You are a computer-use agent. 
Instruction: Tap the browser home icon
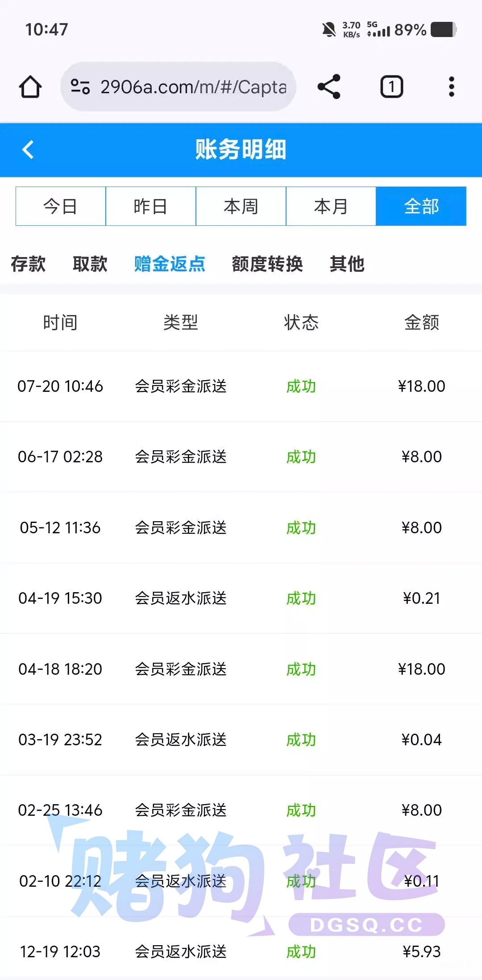pyautogui.click(x=30, y=87)
